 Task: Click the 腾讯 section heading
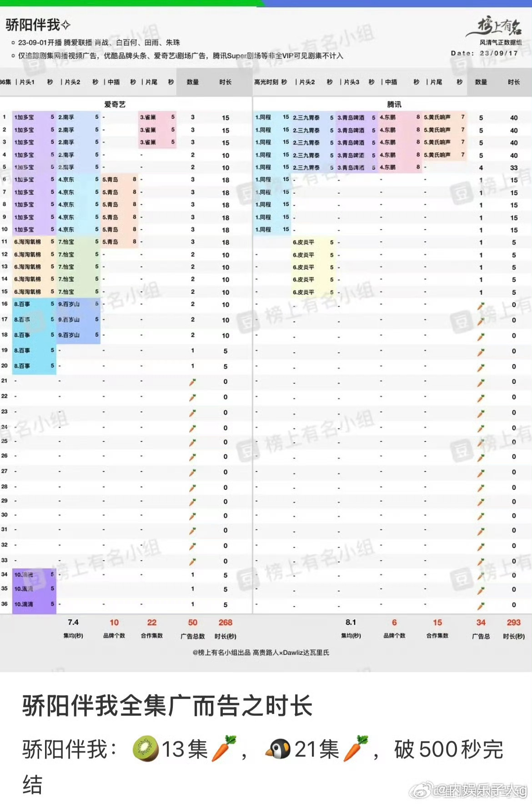click(x=394, y=104)
